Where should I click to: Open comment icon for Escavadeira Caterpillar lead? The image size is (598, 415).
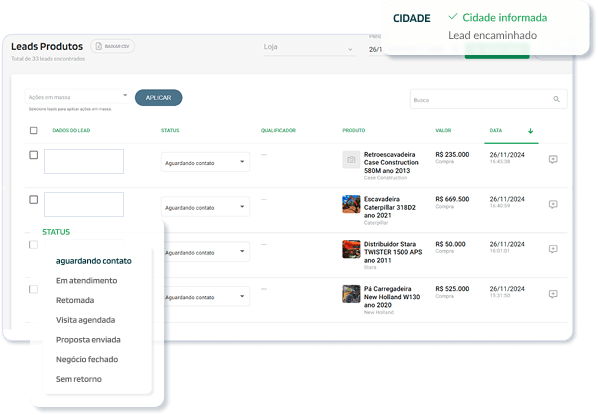click(553, 204)
